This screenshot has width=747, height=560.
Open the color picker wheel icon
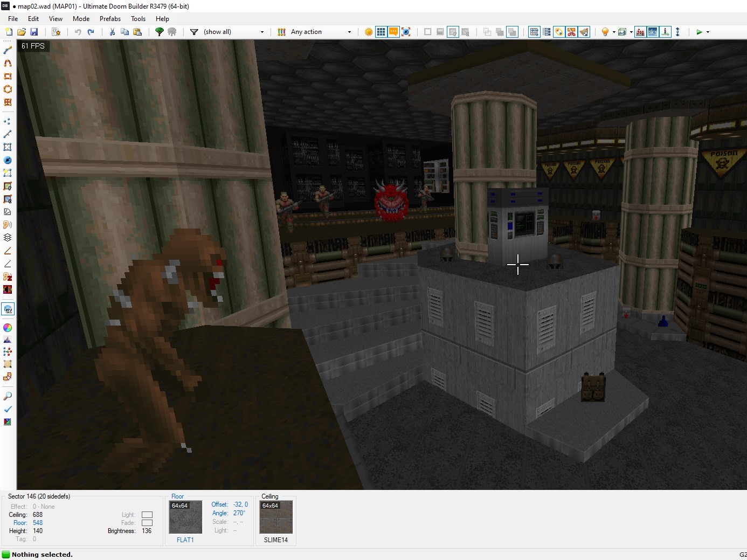click(x=8, y=327)
